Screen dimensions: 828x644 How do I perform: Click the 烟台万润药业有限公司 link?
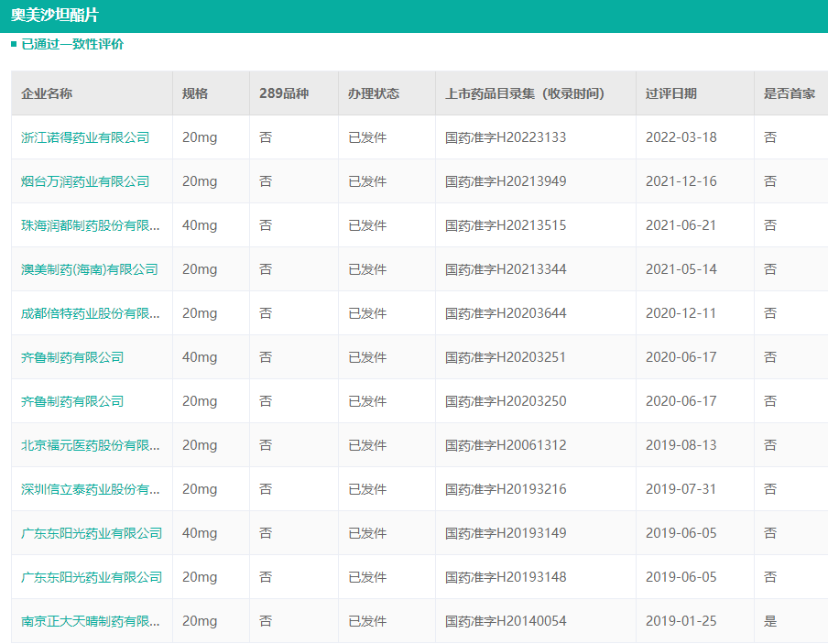(x=85, y=181)
